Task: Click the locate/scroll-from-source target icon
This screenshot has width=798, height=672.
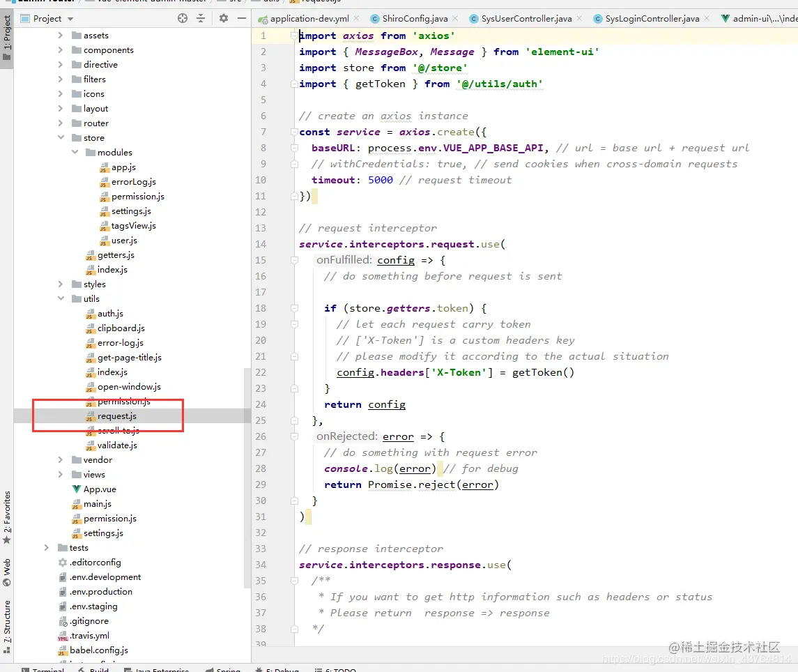Action: 183,18
